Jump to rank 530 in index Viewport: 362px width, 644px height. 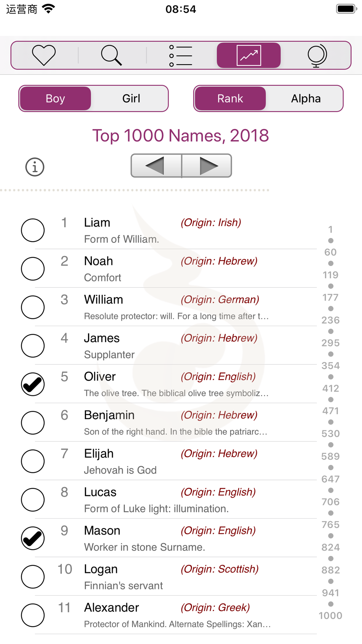[330, 434]
